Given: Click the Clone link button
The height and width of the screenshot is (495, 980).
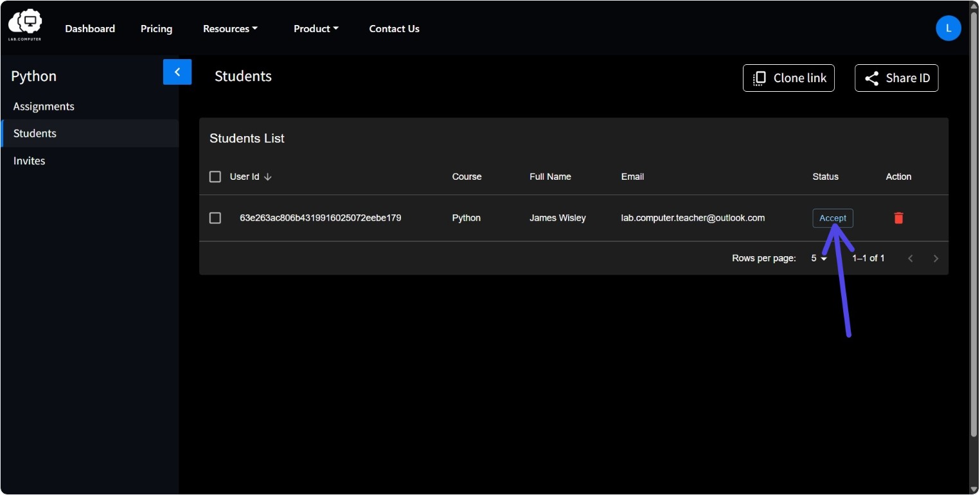Looking at the screenshot, I should point(788,78).
